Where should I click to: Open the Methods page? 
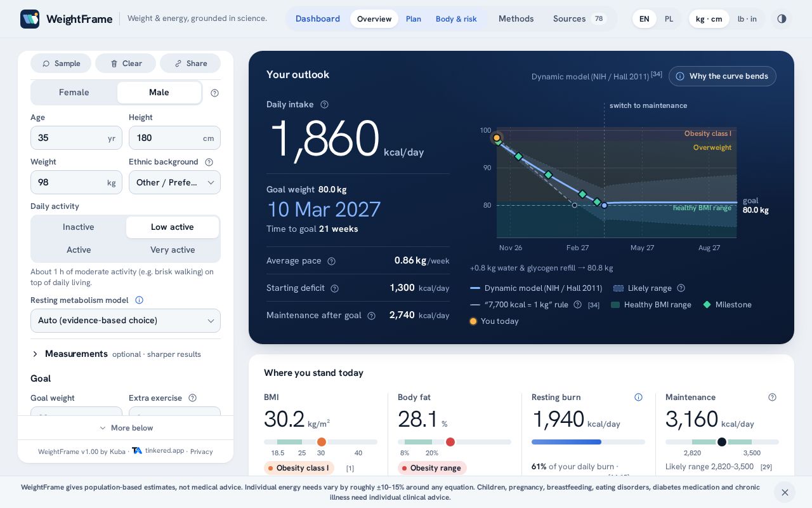(516, 19)
